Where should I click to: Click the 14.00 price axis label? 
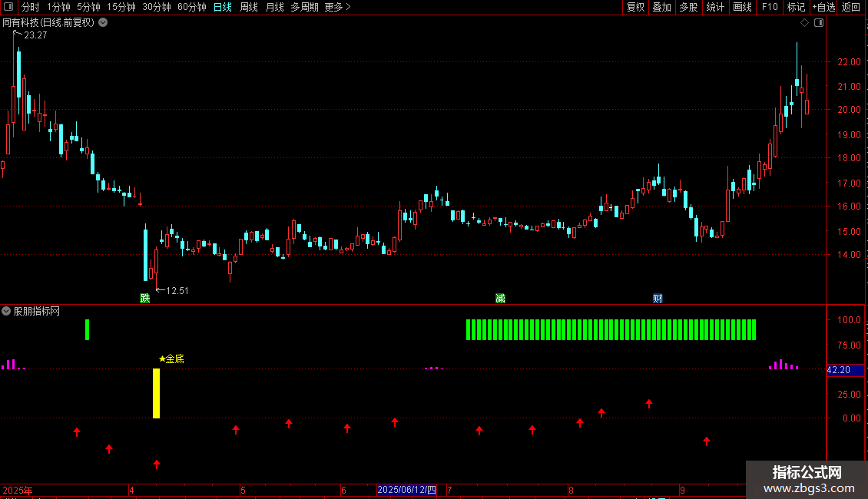pos(849,254)
